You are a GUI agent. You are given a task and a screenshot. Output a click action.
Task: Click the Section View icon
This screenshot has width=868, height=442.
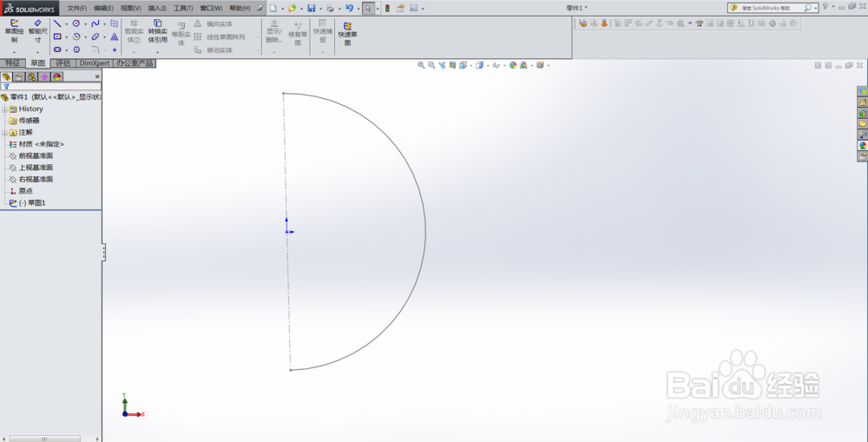(x=452, y=65)
